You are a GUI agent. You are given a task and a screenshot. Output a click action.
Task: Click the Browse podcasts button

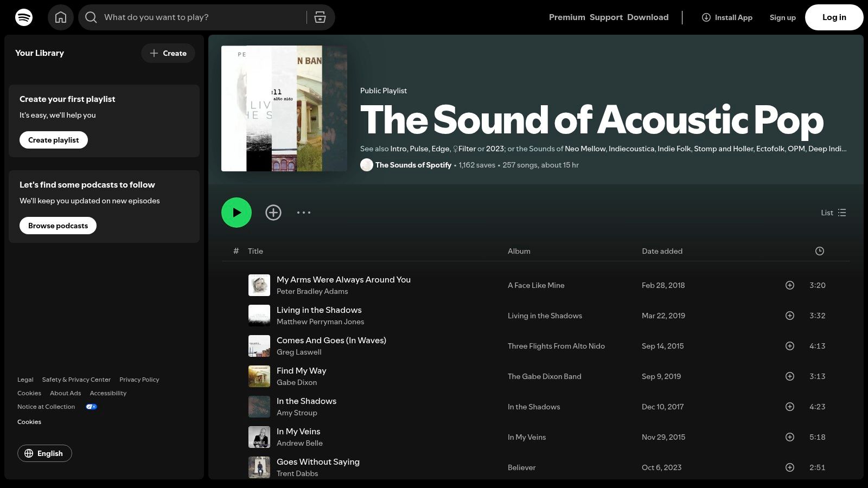(58, 226)
